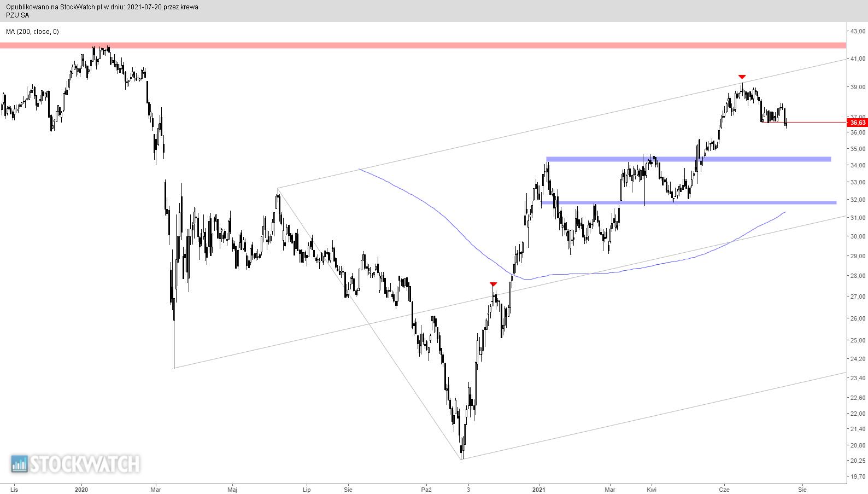Image resolution: width=868 pixels, height=494 pixels.
Task: Click the 31,00 price axis label
Action: (x=858, y=218)
